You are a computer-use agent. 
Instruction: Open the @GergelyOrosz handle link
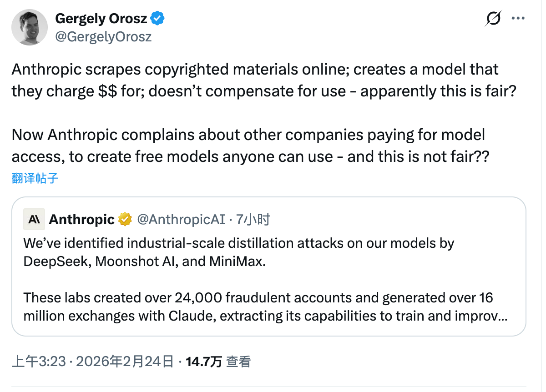(x=103, y=36)
